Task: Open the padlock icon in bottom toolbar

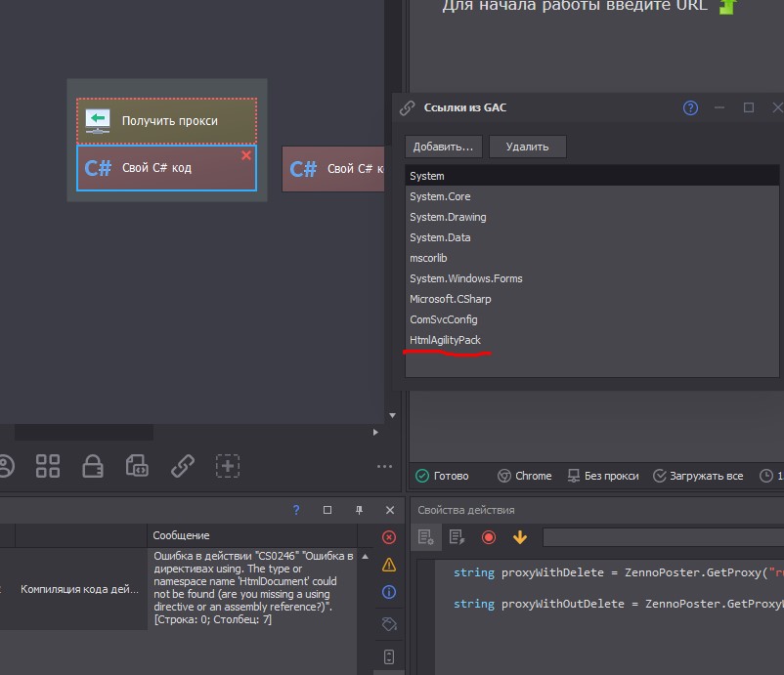Action: coord(93,466)
